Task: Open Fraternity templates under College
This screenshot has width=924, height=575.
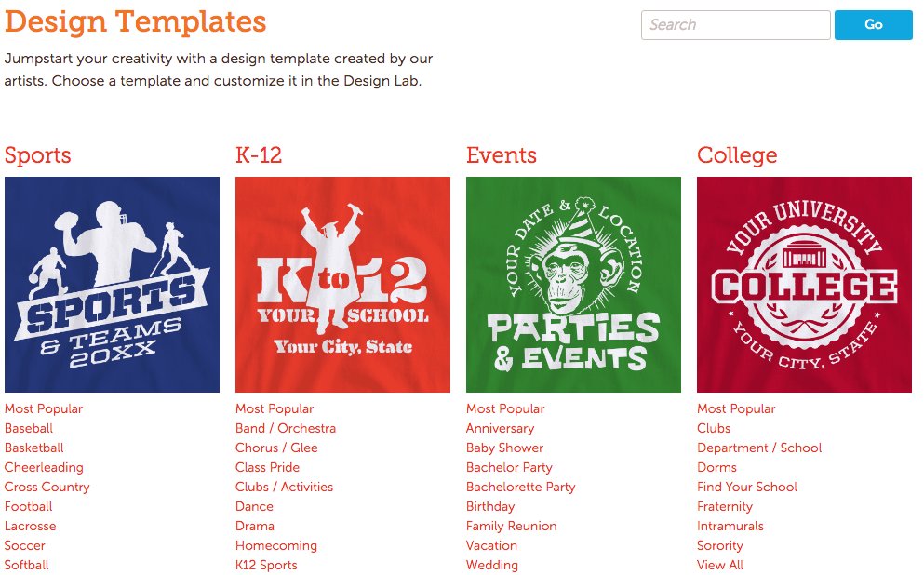Action: point(725,507)
